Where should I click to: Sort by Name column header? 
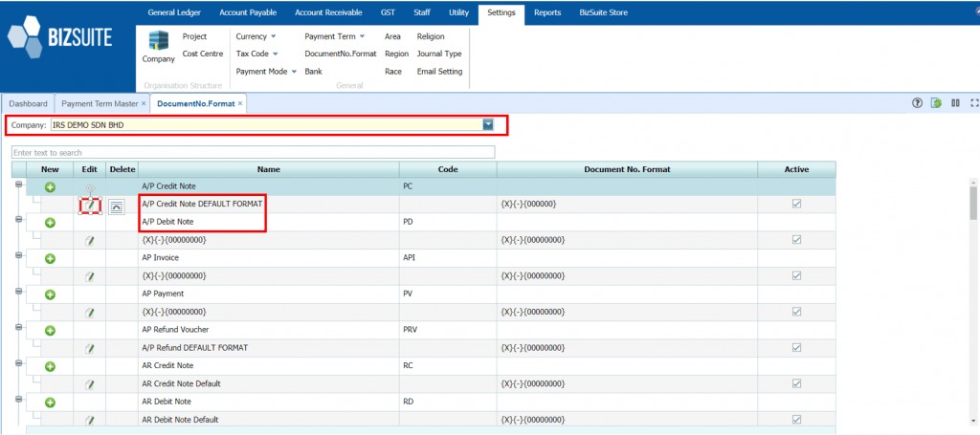pos(269,169)
